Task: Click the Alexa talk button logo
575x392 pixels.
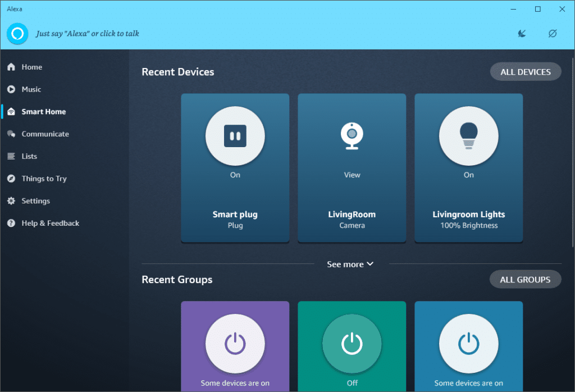Action: [17, 34]
